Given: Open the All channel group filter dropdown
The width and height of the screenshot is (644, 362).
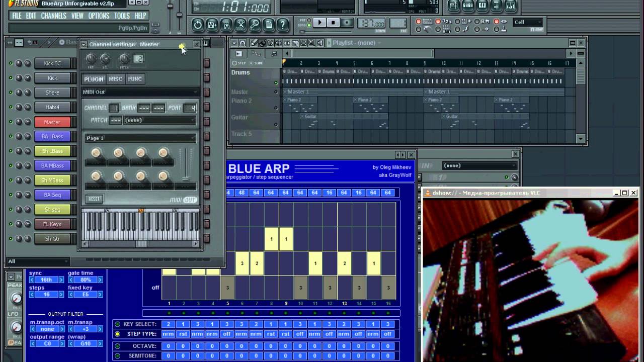Looking at the screenshot, I should 37,261.
